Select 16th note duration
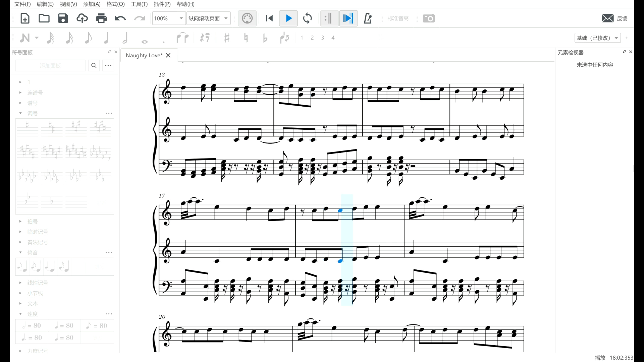 (x=69, y=38)
